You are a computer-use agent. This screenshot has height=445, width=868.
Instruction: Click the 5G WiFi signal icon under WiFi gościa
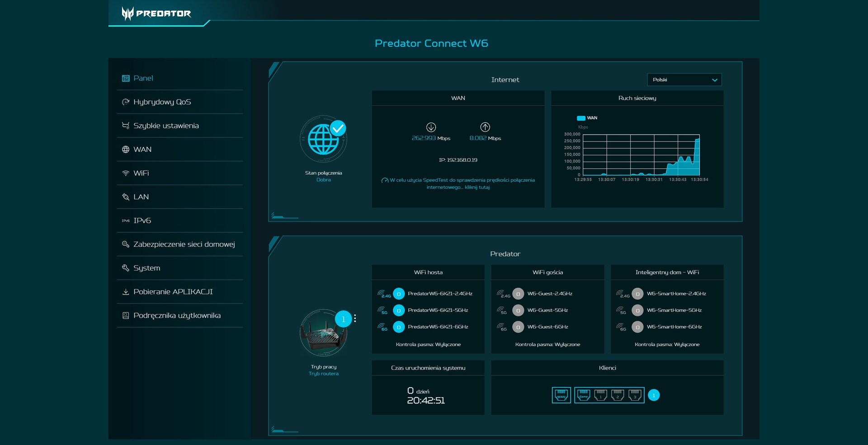pyautogui.click(x=502, y=310)
